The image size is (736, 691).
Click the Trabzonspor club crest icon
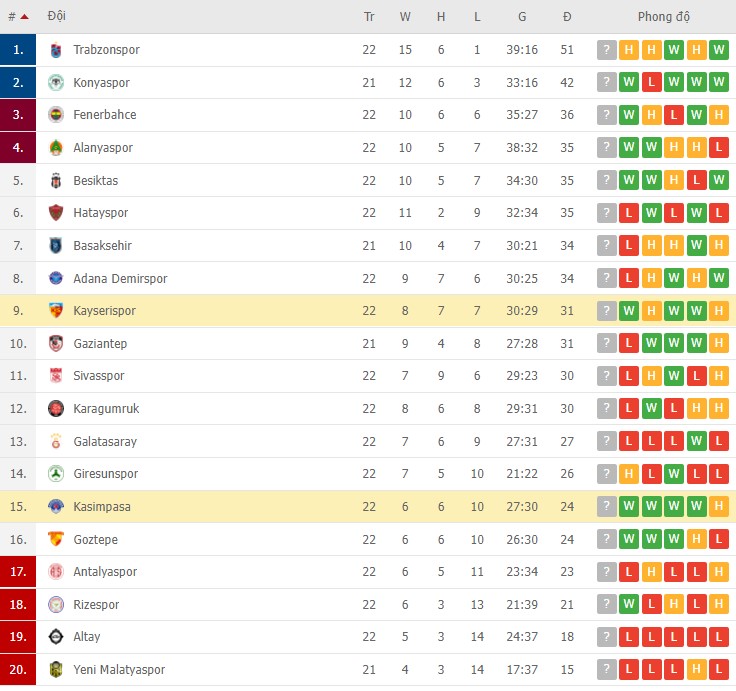pos(56,50)
